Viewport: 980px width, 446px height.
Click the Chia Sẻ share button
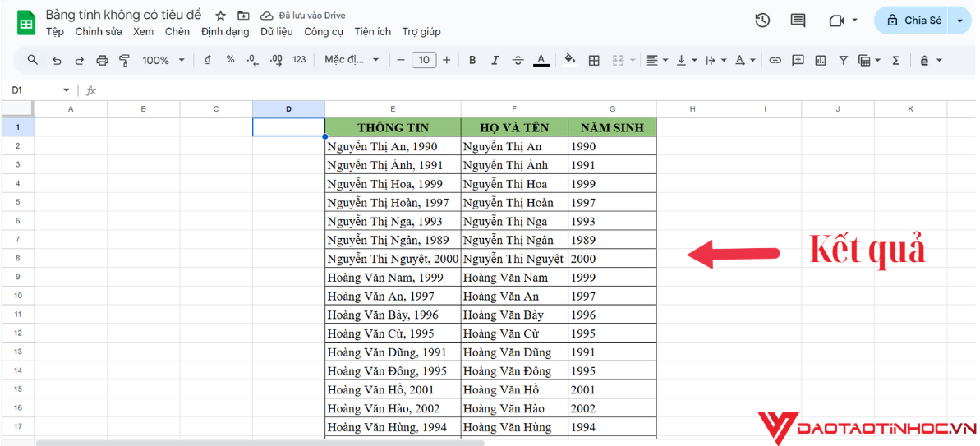(913, 21)
